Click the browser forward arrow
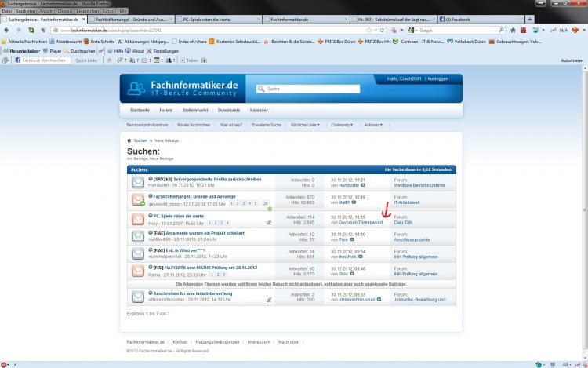588x368 pixels. click(18, 30)
